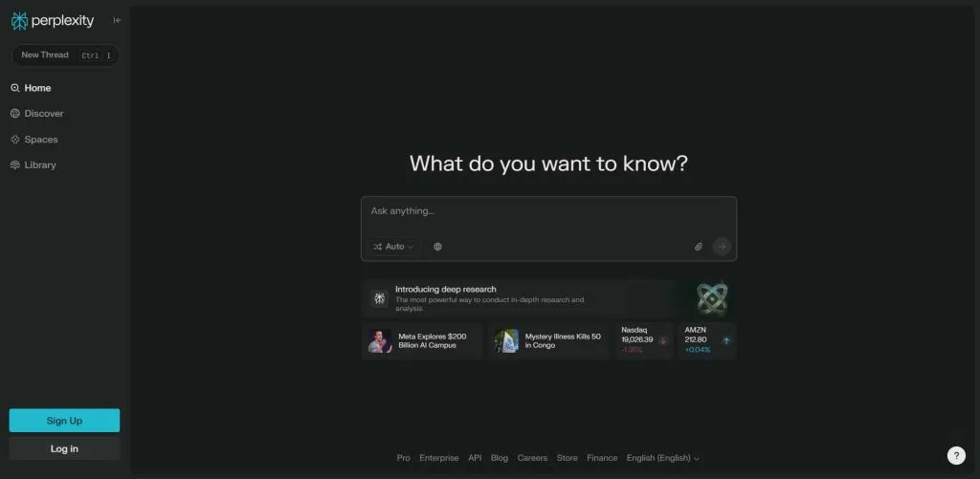Click the Sign Up button
Screen dimensions: 980x479
(64, 421)
